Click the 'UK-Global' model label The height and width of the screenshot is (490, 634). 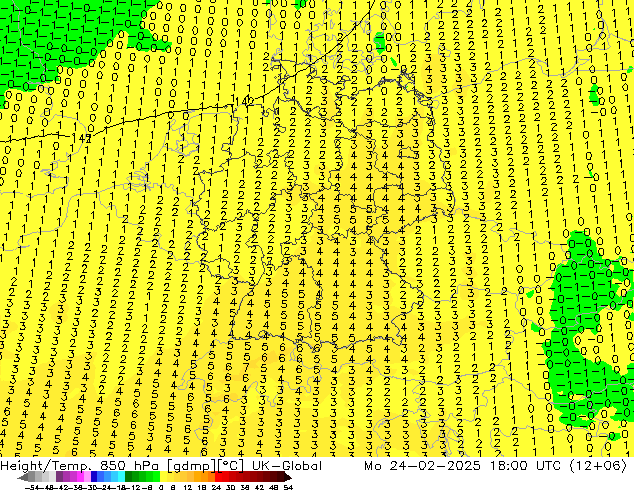coord(287,466)
